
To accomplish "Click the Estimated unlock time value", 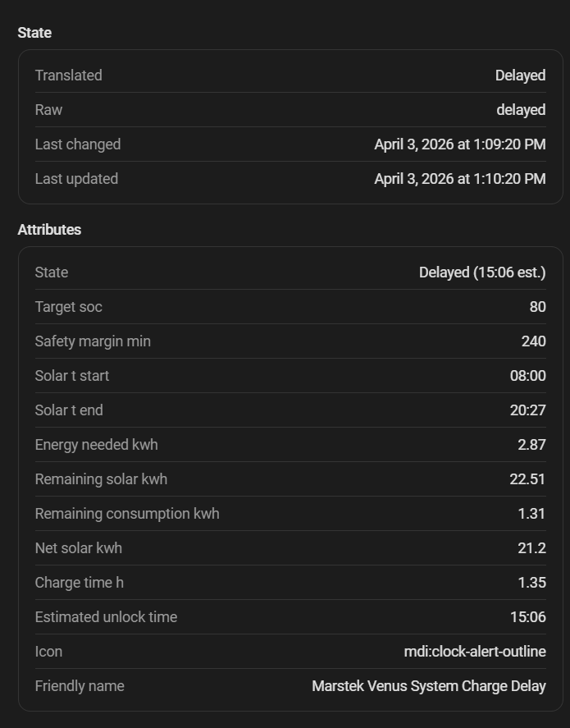I will click(527, 617).
